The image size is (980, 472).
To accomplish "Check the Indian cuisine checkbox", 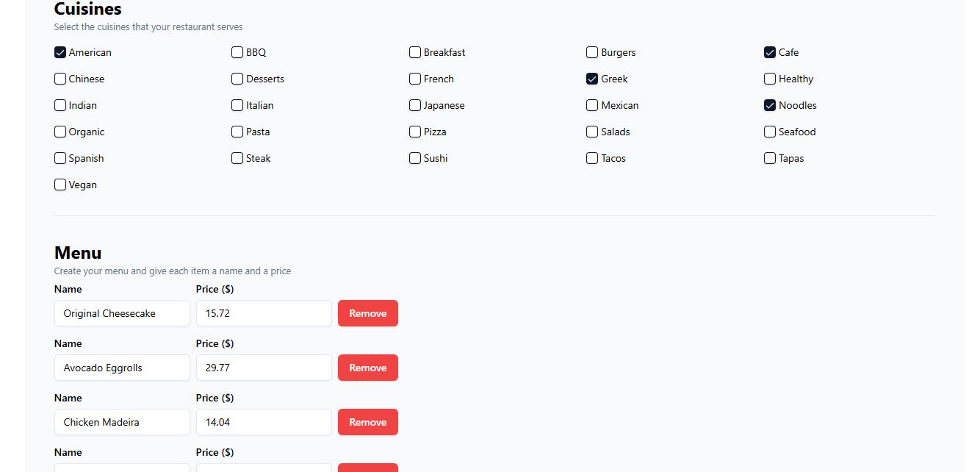I will point(60,105).
